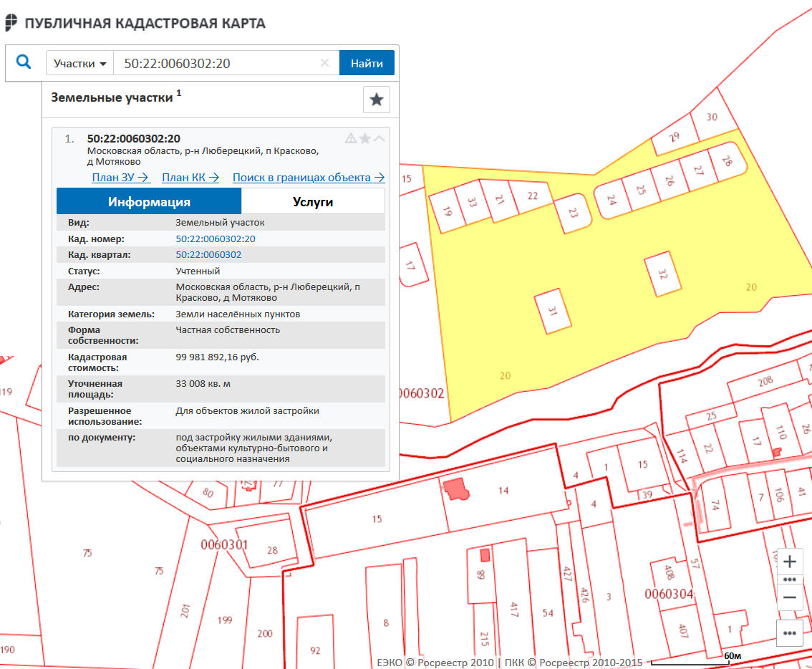Viewport: 812px width, 669px height.
Task: Switch to the Услуги tab
Action: coord(313,201)
